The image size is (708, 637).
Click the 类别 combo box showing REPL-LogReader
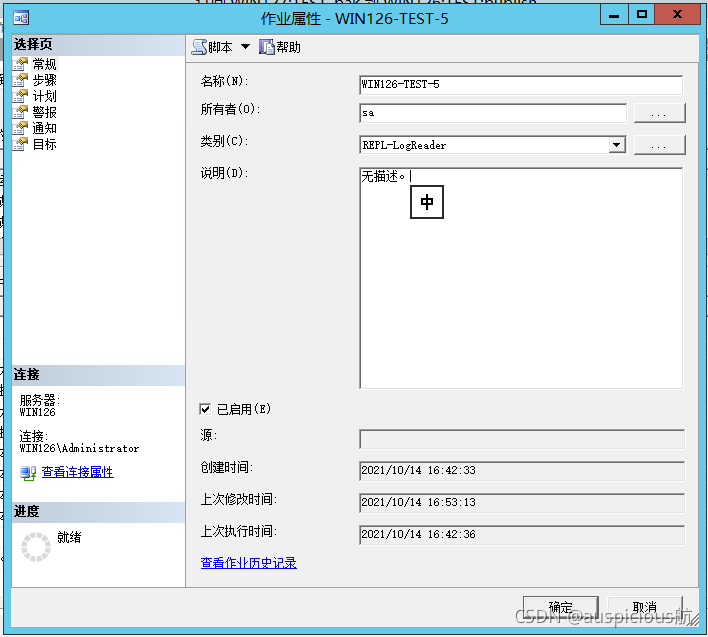(493, 145)
